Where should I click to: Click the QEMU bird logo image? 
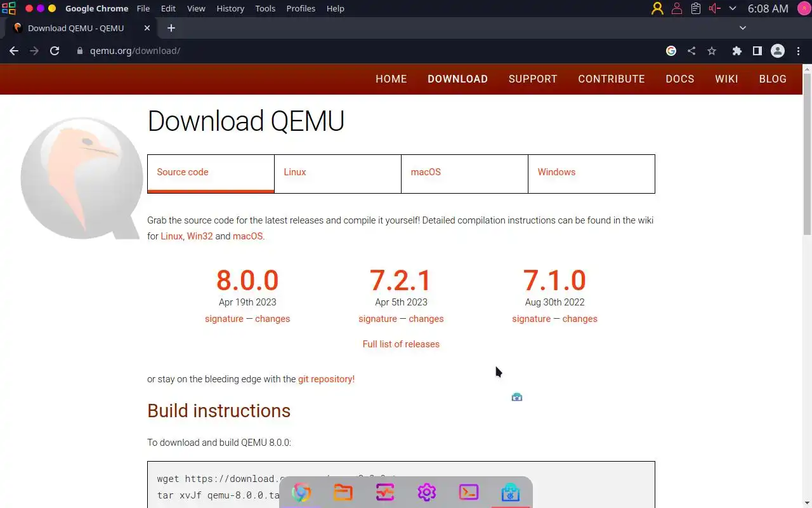pyautogui.click(x=82, y=178)
